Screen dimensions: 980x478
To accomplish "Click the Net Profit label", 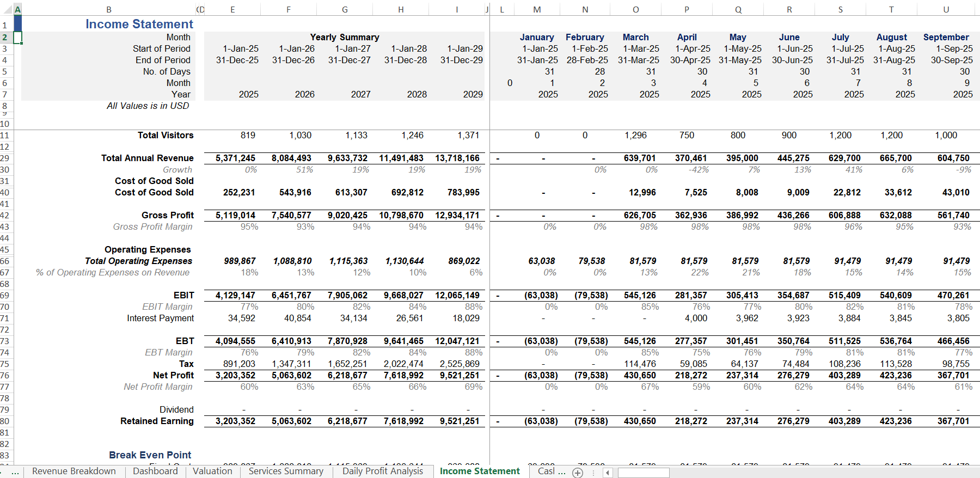I will [x=174, y=375].
